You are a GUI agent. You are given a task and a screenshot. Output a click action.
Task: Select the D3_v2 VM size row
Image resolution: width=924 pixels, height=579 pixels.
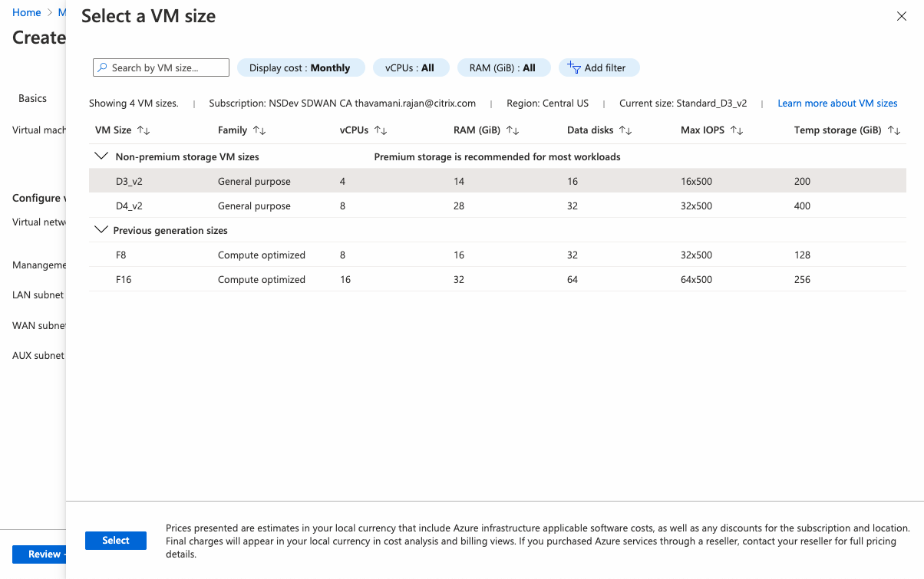click(x=497, y=181)
